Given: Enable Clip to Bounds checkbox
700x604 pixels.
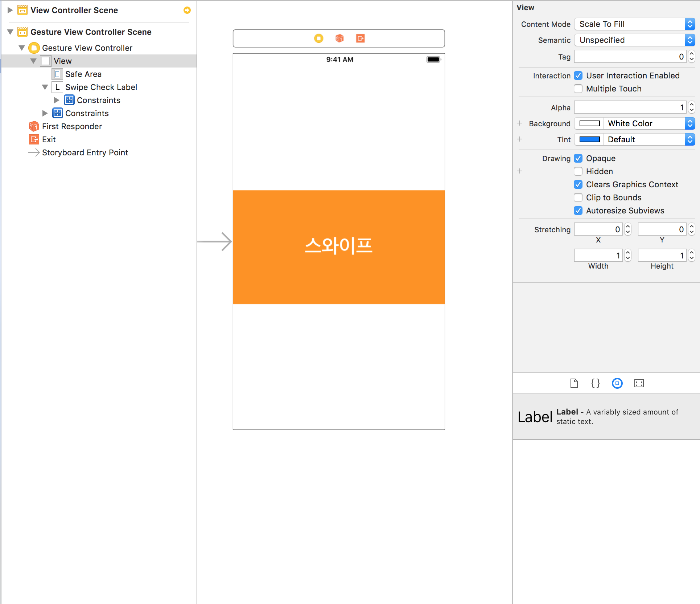Looking at the screenshot, I should [578, 197].
